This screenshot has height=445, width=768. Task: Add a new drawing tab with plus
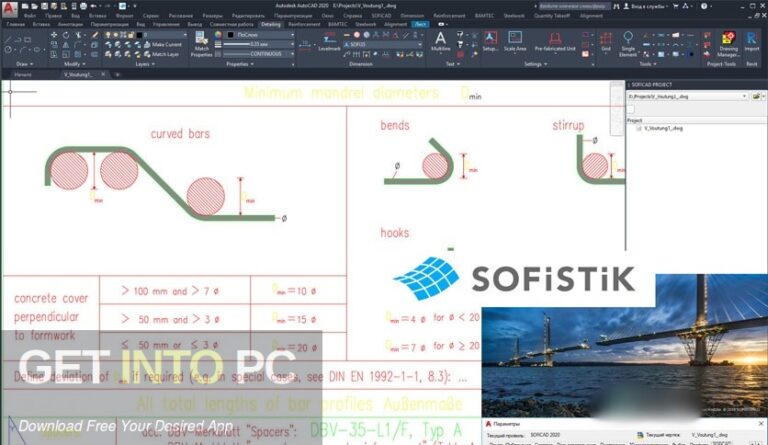pyautogui.click(x=118, y=74)
